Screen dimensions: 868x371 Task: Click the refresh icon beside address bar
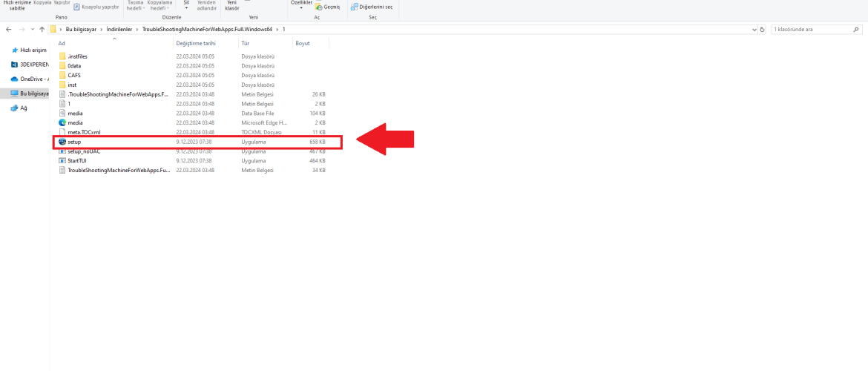tap(763, 30)
